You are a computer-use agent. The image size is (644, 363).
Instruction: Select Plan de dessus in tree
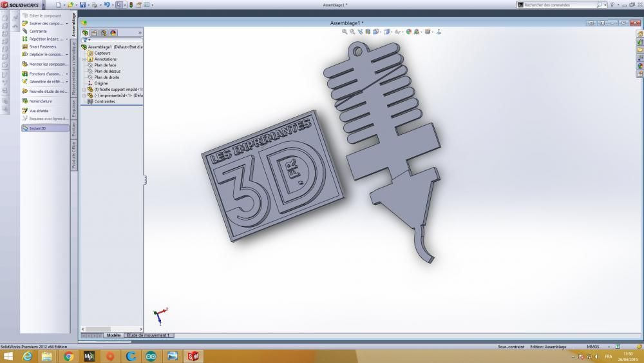(104, 71)
